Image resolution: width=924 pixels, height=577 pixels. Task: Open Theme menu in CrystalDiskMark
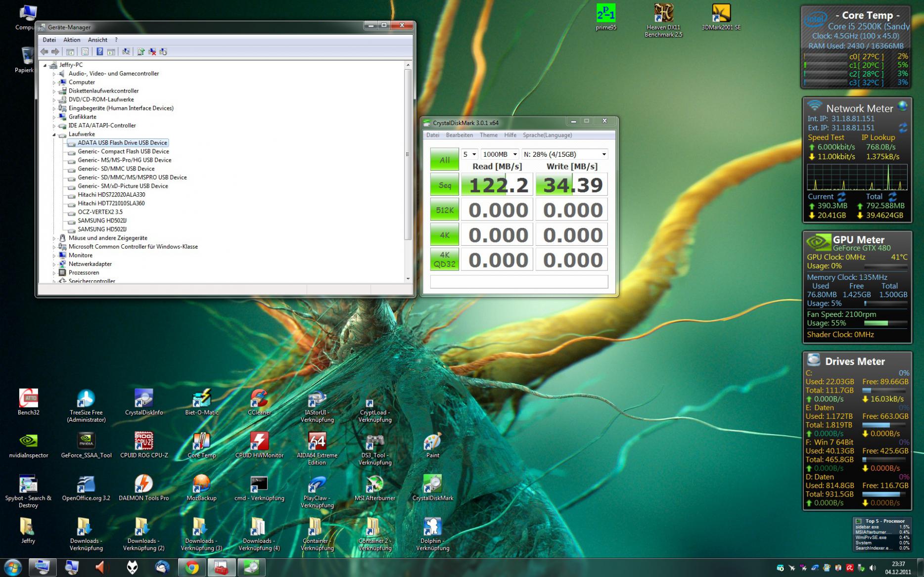[x=489, y=135]
